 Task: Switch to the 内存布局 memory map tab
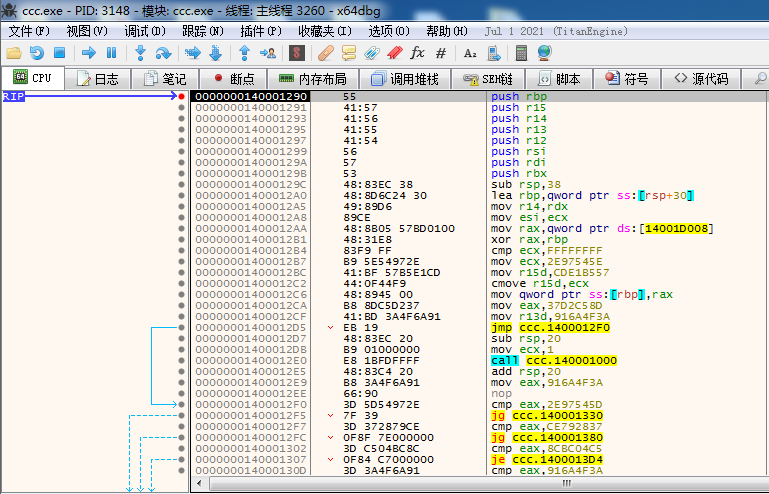(x=312, y=79)
